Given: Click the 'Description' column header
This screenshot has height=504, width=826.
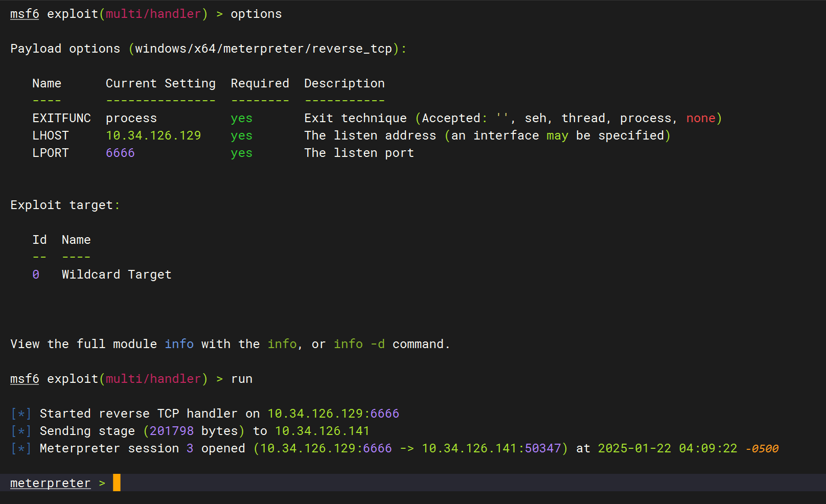Looking at the screenshot, I should click(x=345, y=83).
